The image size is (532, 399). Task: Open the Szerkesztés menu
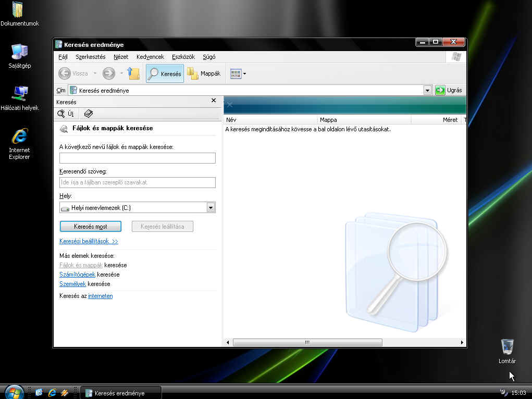[90, 57]
